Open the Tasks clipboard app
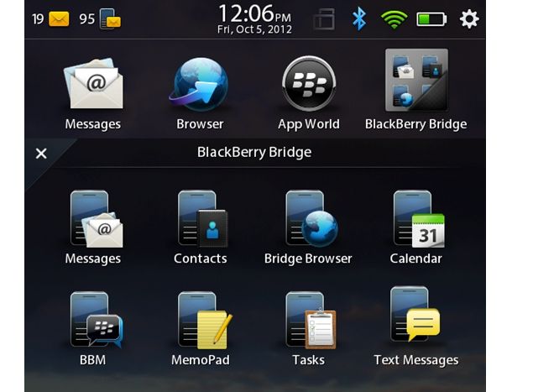 click(x=311, y=321)
